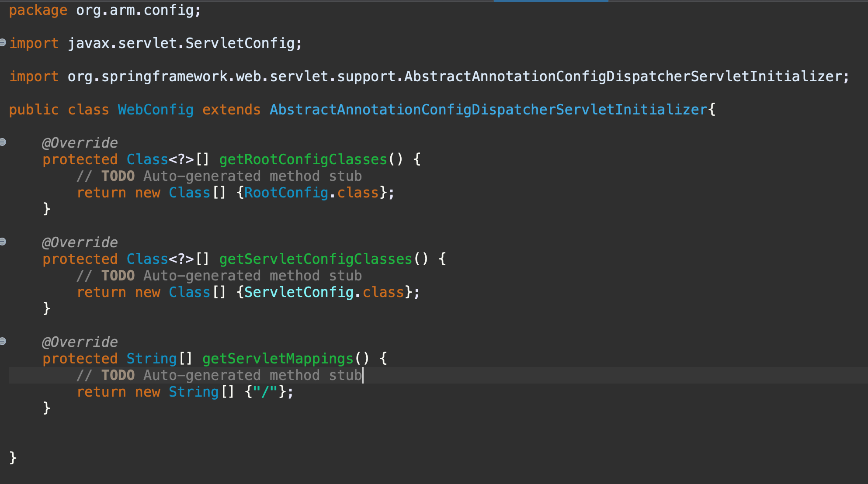
Task: Collapse the getServletMappings method fold marker
Action: 3,341
